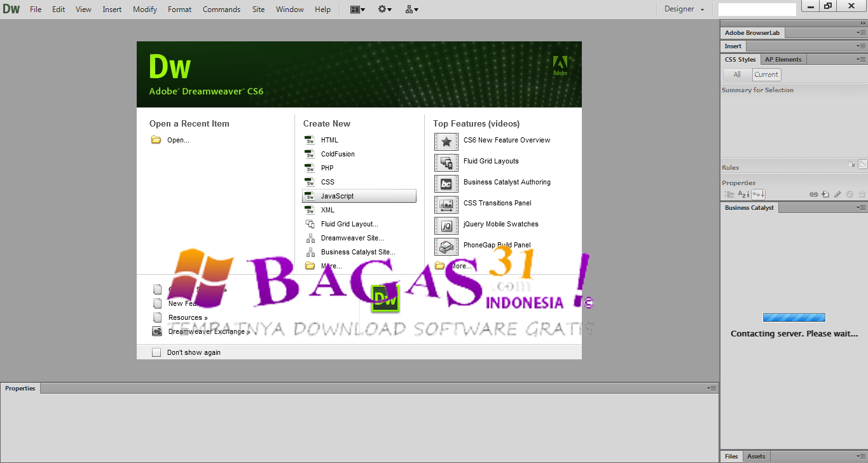Image resolution: width=868 pixels, height=463 pixels.
Task: Click the Business Catalyst Site icon
Action: point(310,252)
